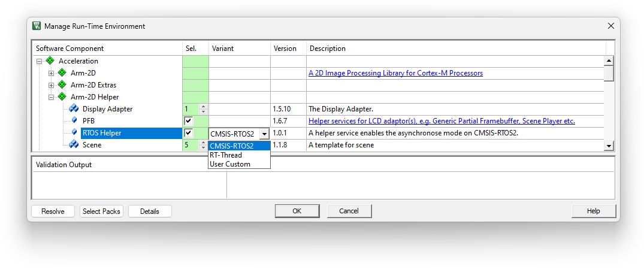Click the Arm-2D green diamond icon

(x=62, y=73)
